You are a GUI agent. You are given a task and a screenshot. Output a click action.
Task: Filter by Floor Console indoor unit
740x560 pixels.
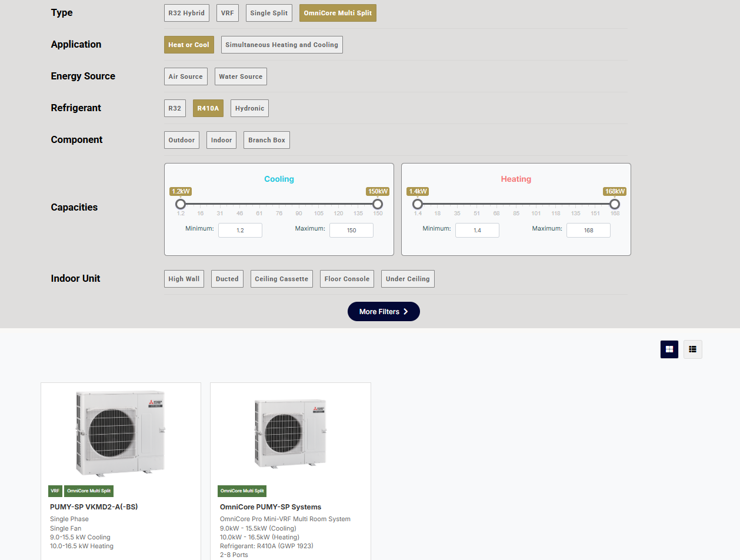pos(347,279)
